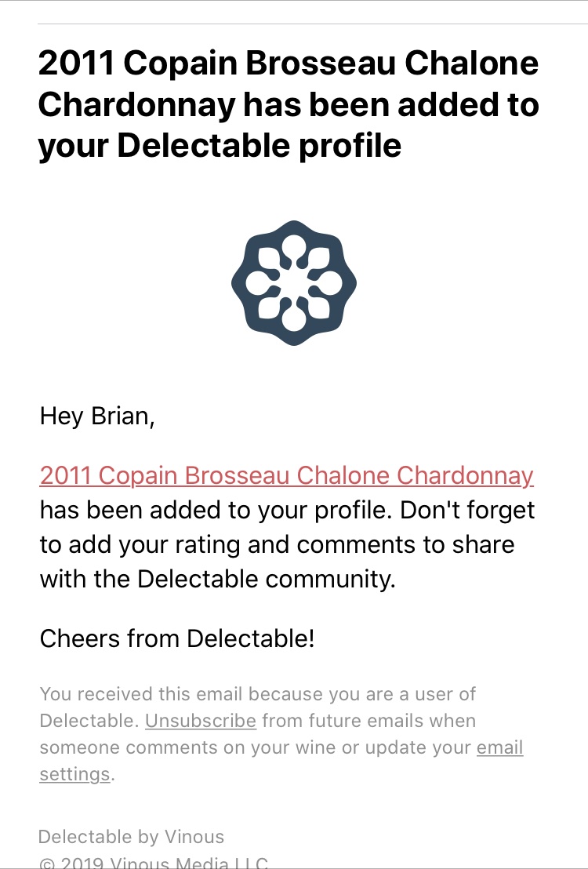Click the white center of the Delectable logo
This screenshot has height=869, width=588.
[x=294, y=283]
